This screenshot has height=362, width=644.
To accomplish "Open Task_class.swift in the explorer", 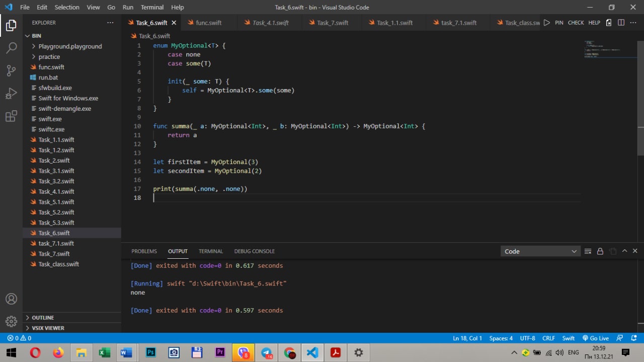I will pyautogui.click(x=58, y=264).
